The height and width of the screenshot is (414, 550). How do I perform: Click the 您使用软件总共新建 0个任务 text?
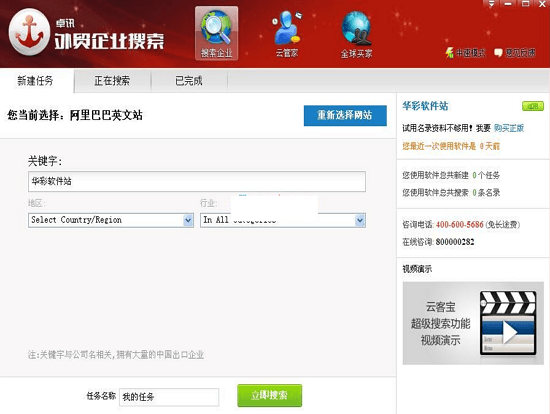[x=451, y=175]
